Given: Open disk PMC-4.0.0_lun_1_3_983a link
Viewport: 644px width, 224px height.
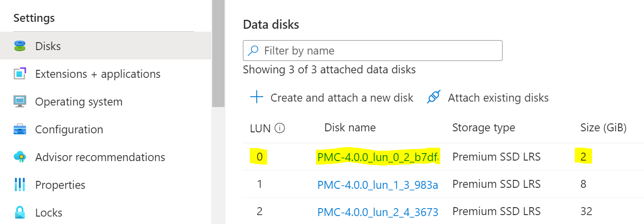Looking at the screenshot, I should [378, 185].
